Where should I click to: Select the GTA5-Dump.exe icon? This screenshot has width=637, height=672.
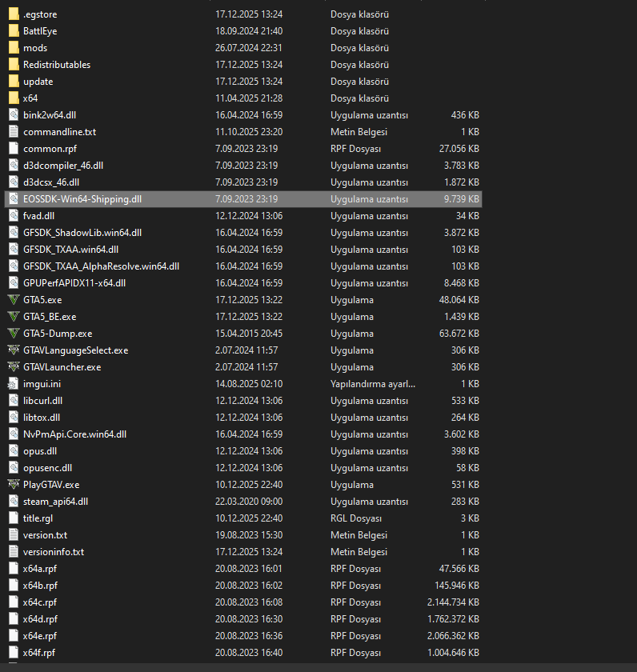pyautogui.click(x=14, y=333)
